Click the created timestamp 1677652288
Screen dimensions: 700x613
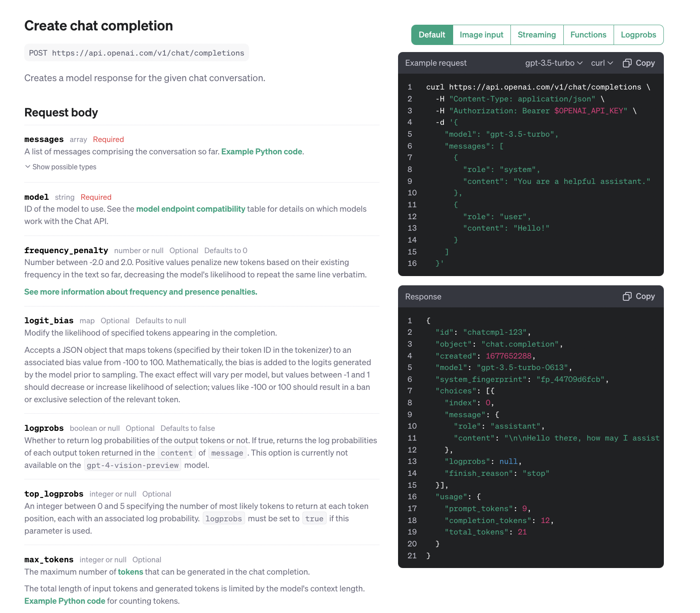pos(509,356)
